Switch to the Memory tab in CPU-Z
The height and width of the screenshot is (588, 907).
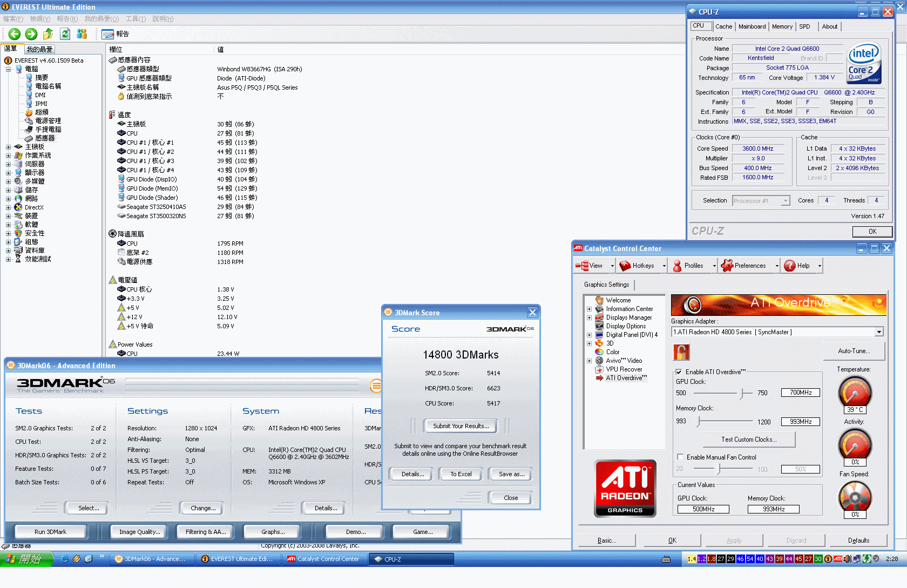782,26
